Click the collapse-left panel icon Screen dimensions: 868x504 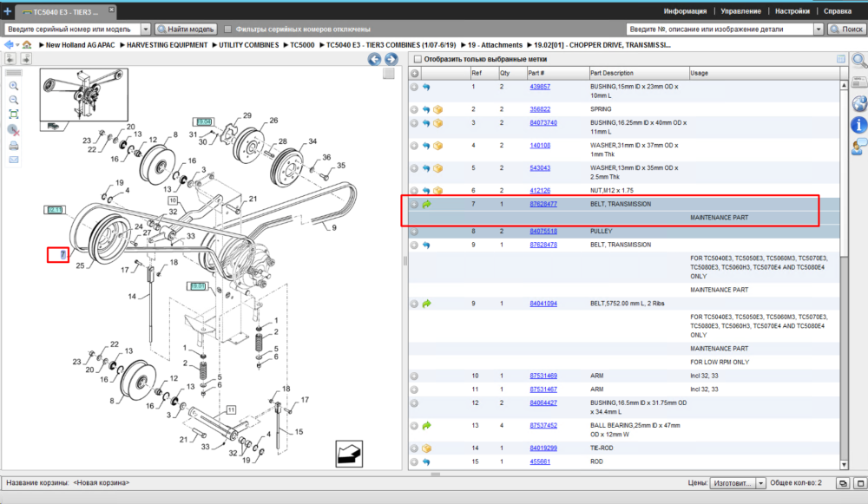[x=10, y=58]
